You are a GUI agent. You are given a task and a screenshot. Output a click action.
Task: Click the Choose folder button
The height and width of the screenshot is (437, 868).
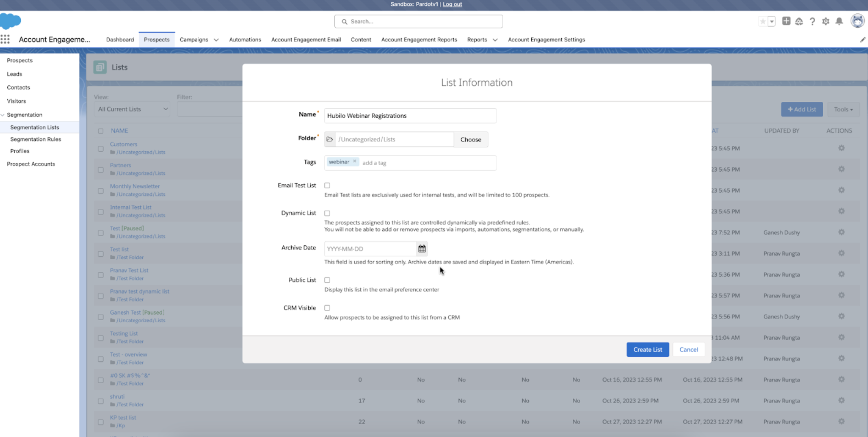tap(471, 140)
